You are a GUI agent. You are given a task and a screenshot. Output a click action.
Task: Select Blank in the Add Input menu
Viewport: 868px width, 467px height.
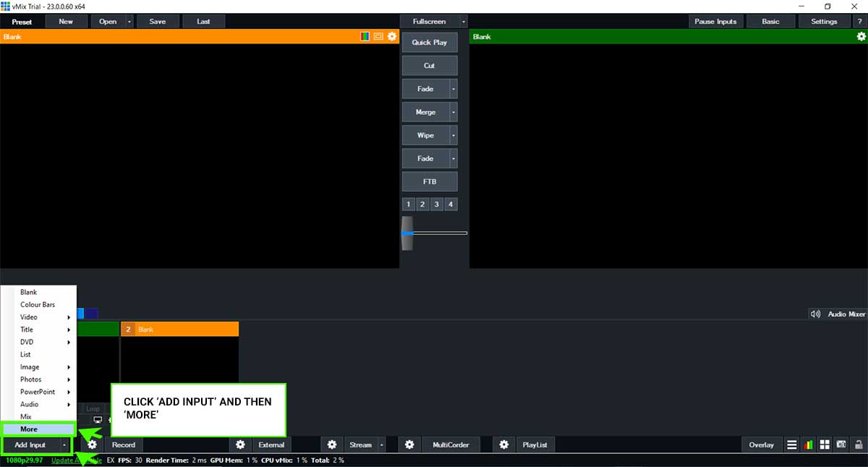[x=38, y=293]
